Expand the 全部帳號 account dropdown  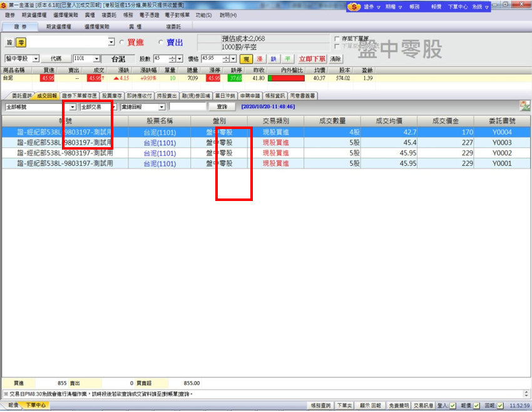[x=73, y=107]
